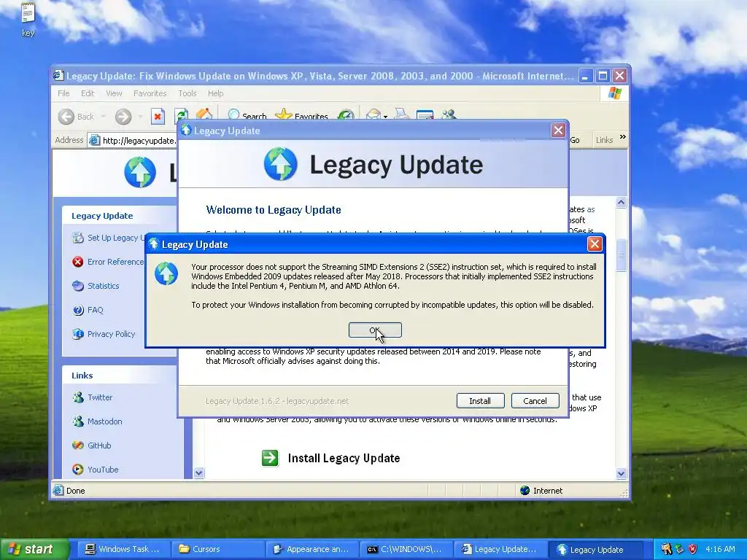Click the green Install Legacy Update arrow icon
747x560 pixels.
(x=270, y=458)
